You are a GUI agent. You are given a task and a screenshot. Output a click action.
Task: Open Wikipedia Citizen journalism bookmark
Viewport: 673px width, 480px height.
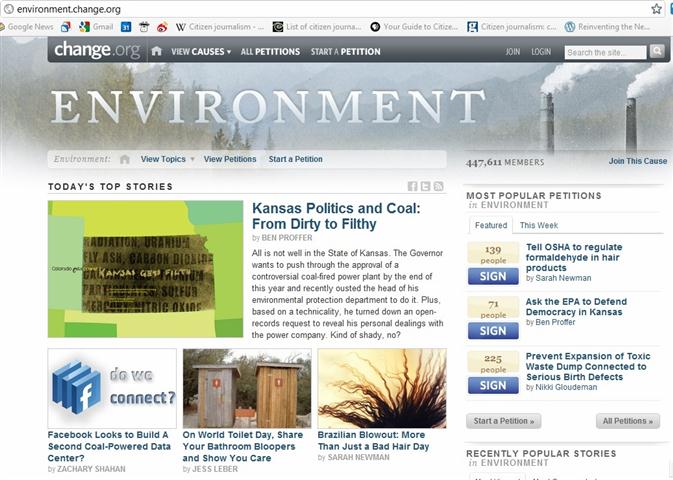pos(219,27)
